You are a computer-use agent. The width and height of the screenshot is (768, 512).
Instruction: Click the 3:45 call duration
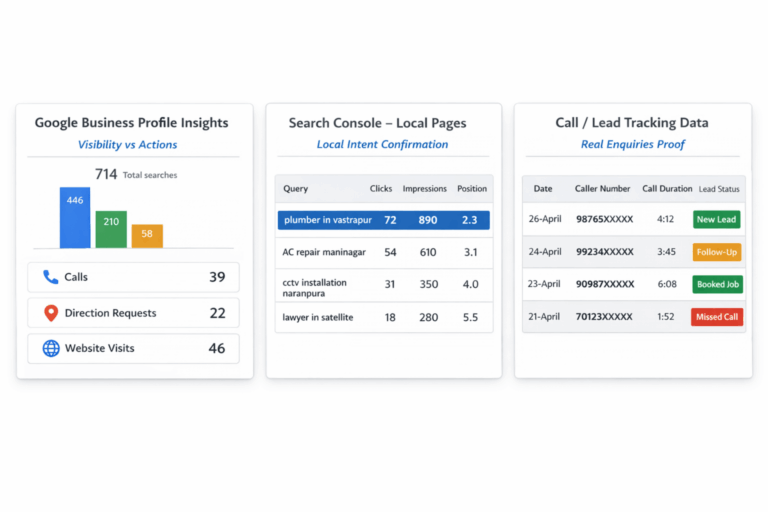(x=666, y=252)
